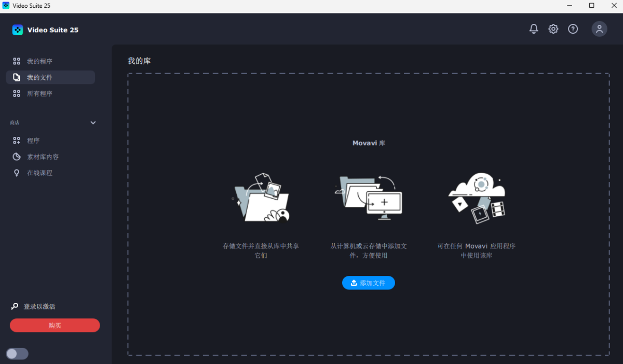Open 在线课程 in the sidebar

[x=39, y=173]
